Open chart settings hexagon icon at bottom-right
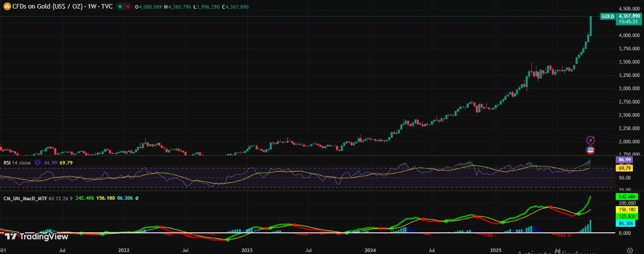The image size is (644, 254). (x=630, y=249)
